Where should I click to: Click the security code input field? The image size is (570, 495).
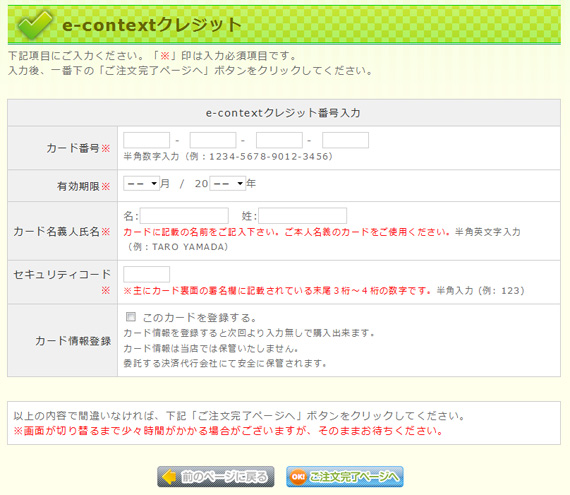pyautogui.click(x=146, y=274)
